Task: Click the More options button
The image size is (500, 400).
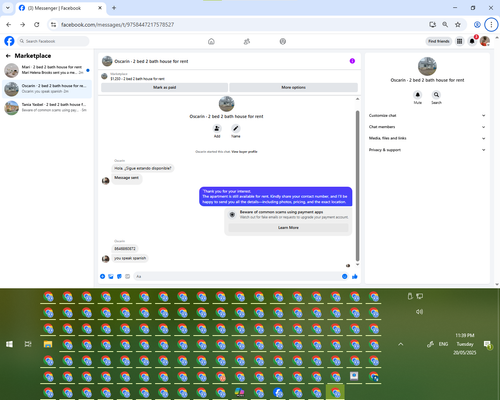Action: tap(293, 87)
